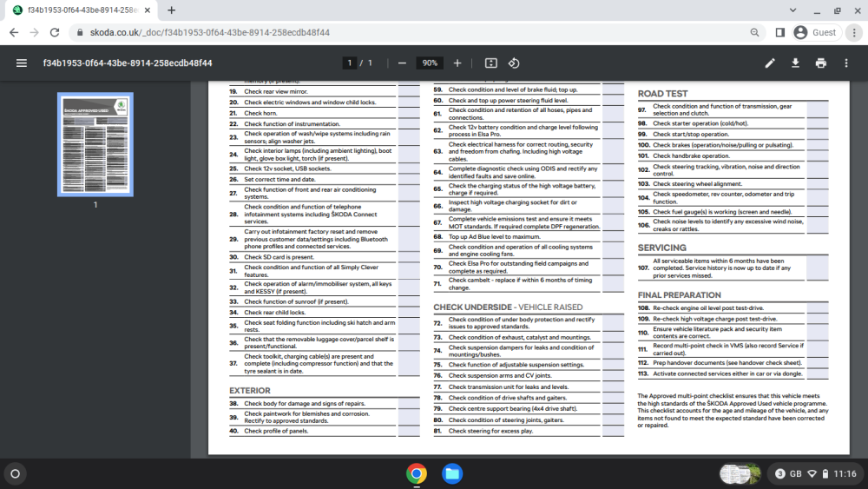868x489 pixels.
Task: Rotate the document counterclockwise
Action: [x=514, y=63]
